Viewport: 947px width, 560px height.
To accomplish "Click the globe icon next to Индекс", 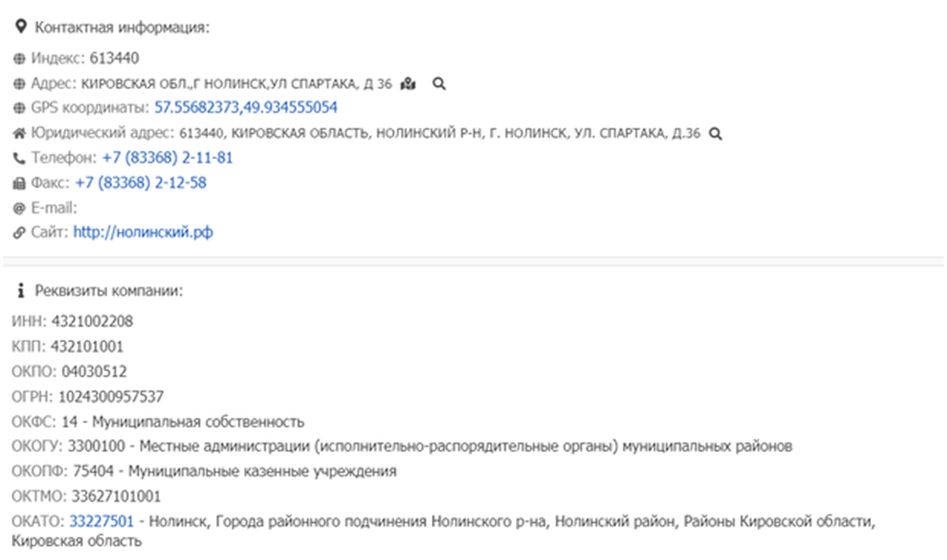I will click(20, 58).
